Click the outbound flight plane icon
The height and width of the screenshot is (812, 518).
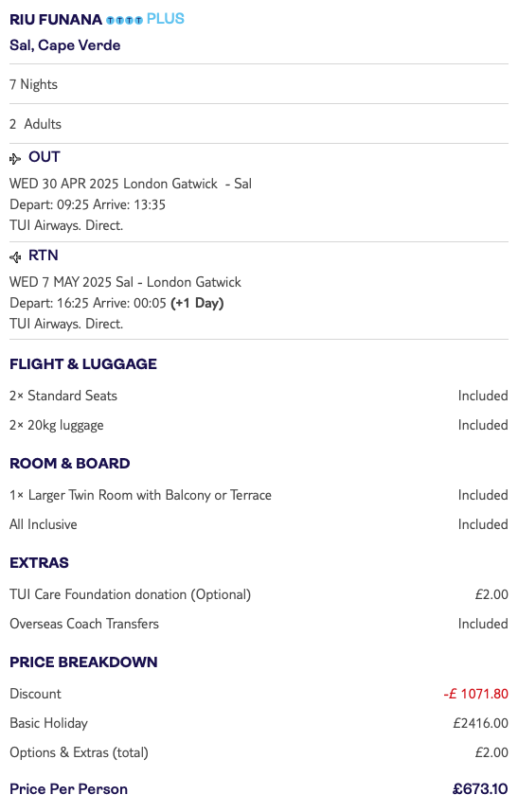point(15,158)
